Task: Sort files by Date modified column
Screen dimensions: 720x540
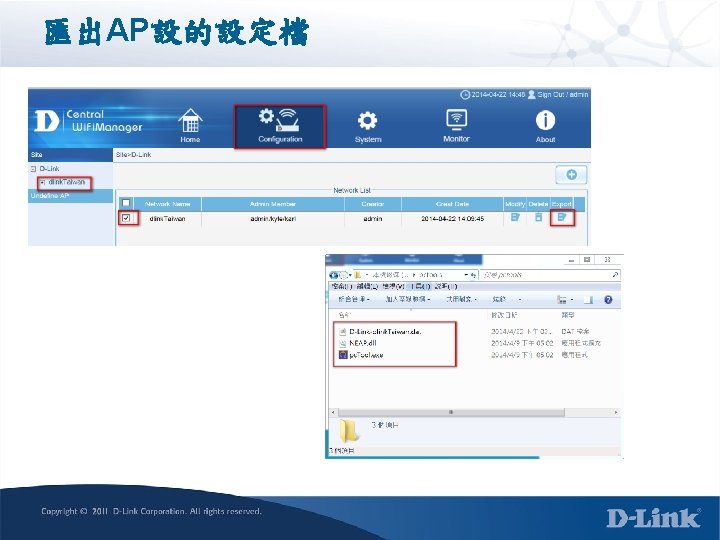Action: pyautogui.click(x=504, y=315)
